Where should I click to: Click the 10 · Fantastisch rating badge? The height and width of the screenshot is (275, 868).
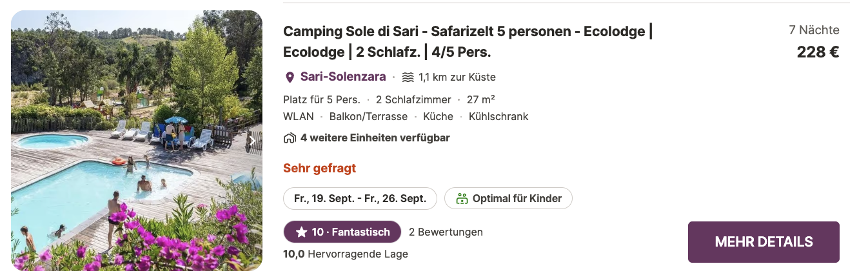(x=342, y=232)
